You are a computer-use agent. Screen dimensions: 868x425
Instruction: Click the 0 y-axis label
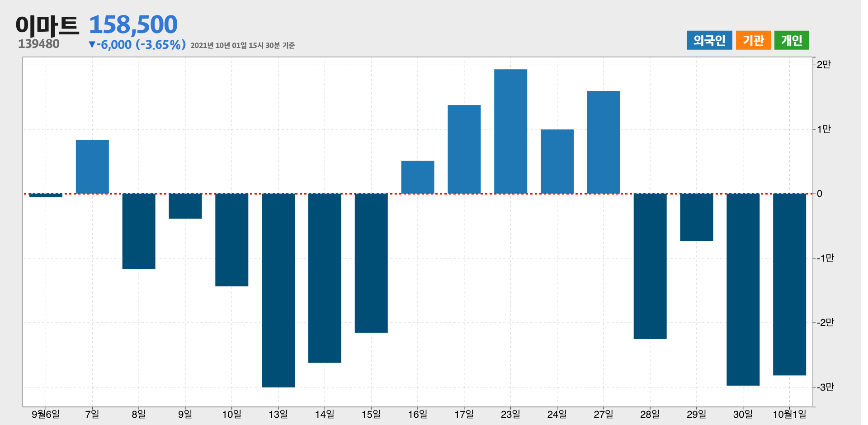point(820,194)
